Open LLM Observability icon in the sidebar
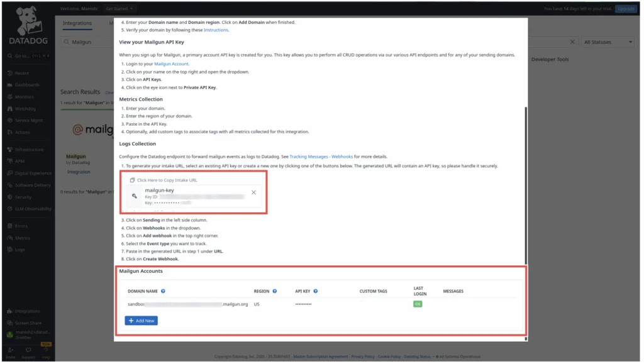Screen dimensions: 644x364 [x=10, y=209]
